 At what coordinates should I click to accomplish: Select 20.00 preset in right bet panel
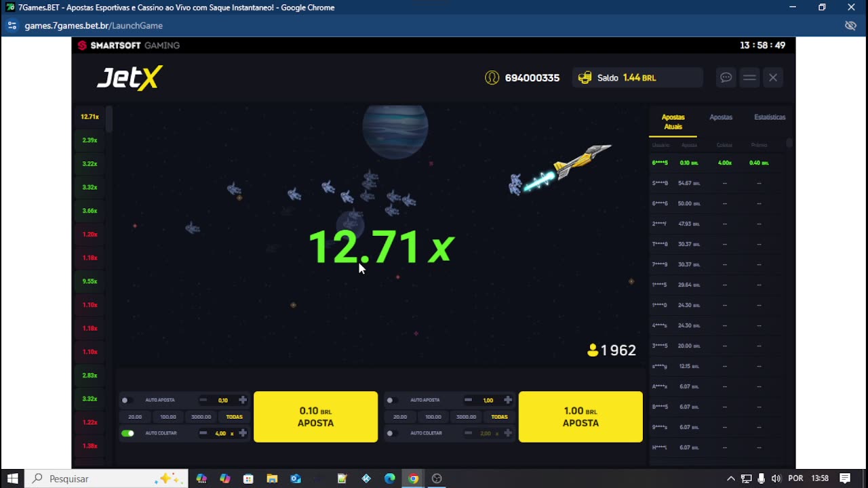400,417
